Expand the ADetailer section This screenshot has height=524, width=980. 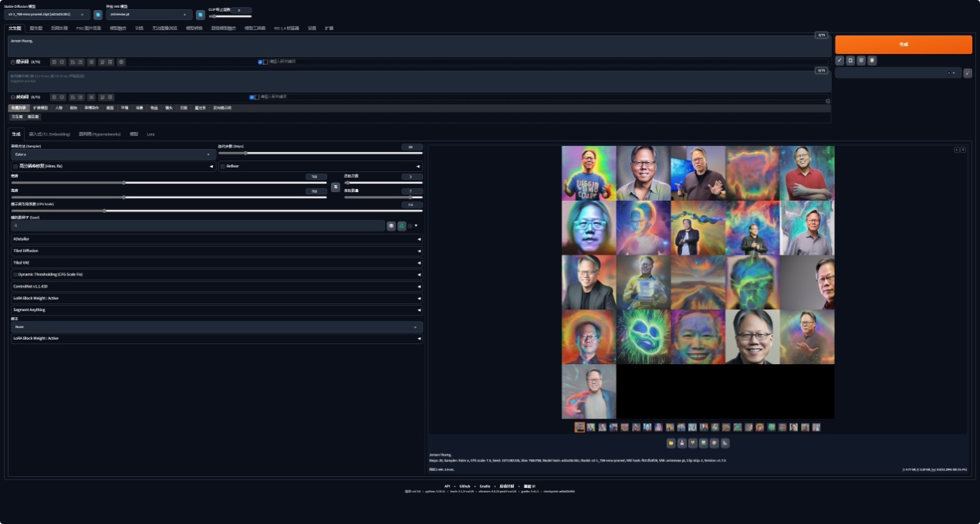pyautogui.click(x=216, y=239)
